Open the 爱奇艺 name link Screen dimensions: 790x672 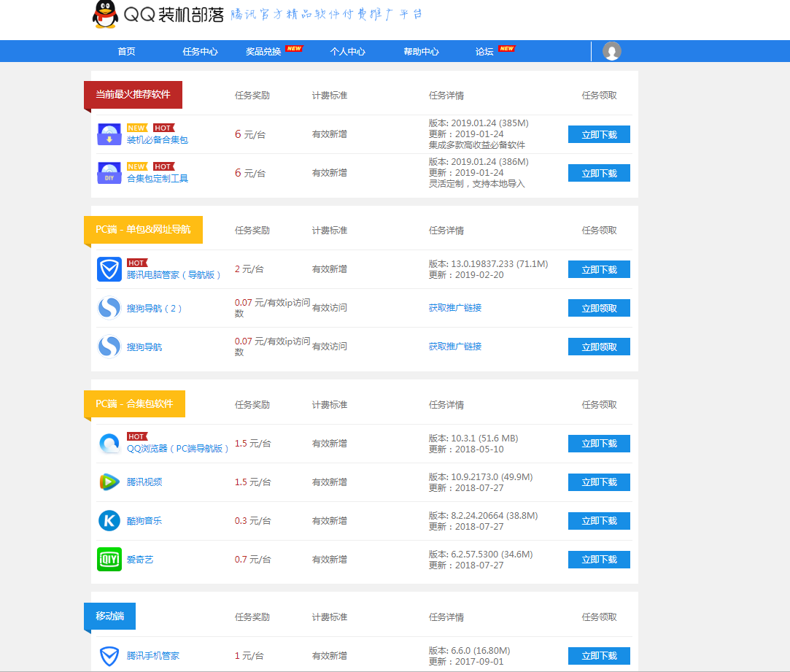(x=140, y=560)
